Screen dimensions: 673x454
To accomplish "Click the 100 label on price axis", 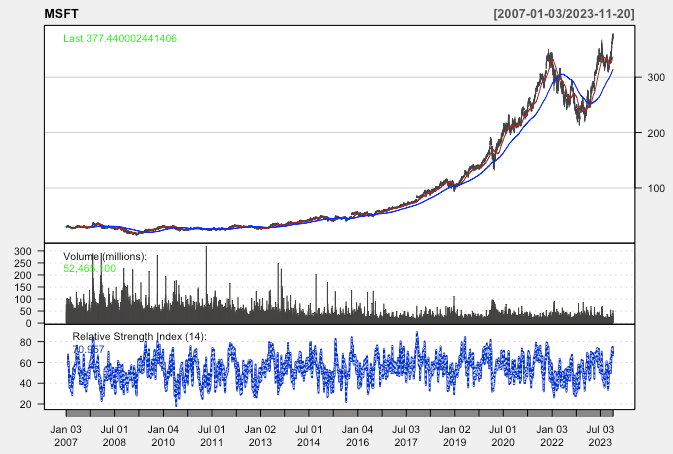I will point(656,188).
